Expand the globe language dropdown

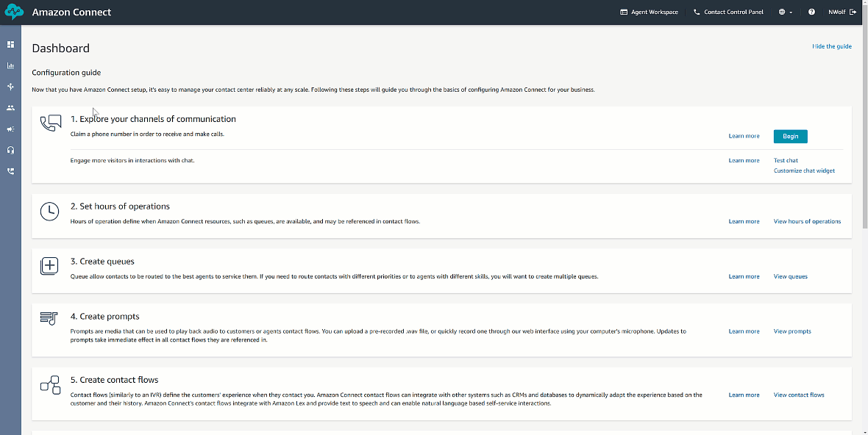(786, 12)
